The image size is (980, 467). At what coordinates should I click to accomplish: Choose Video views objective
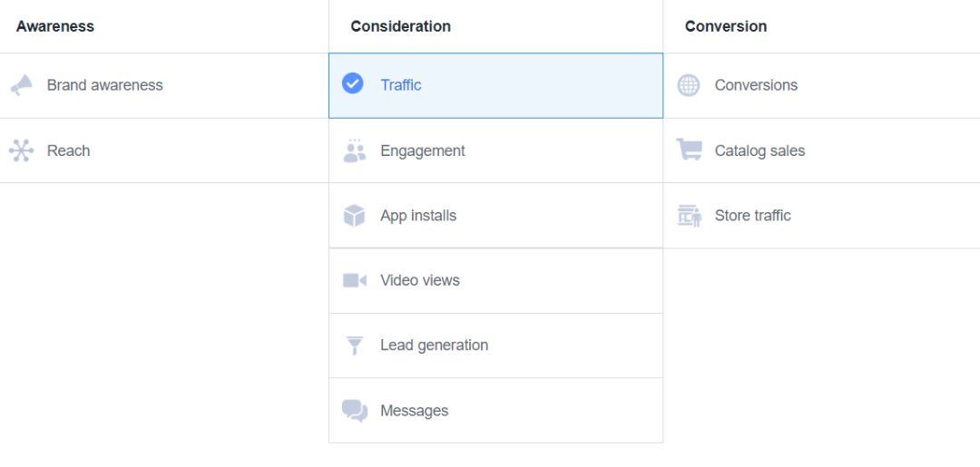[x=420, y=280]
